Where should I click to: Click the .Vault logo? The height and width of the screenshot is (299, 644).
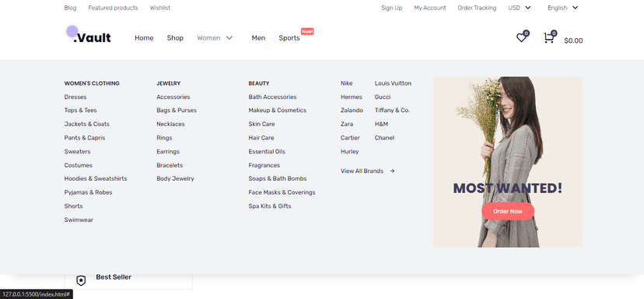89,35
